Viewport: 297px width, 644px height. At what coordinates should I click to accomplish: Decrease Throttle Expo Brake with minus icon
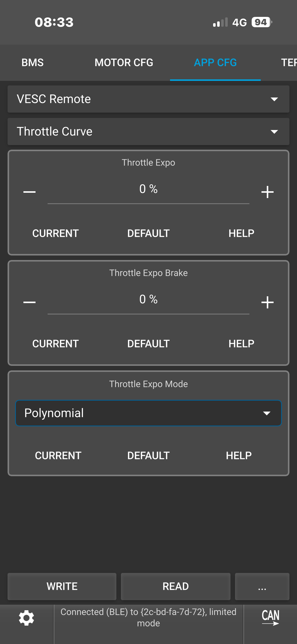pyautogui.click(x=29, y=302)
